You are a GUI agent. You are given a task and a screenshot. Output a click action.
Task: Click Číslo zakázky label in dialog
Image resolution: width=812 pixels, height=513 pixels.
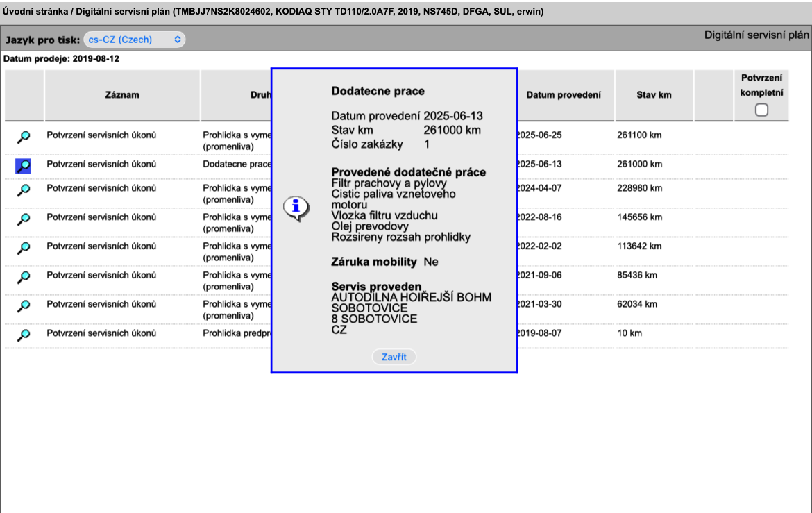(x=367, y=144)
